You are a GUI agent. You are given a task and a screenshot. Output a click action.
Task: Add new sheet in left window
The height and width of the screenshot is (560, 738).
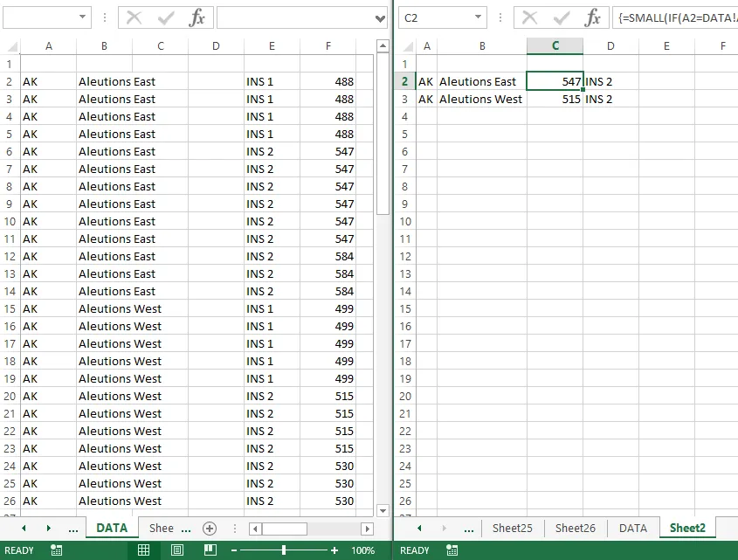[x=210, y=529]
